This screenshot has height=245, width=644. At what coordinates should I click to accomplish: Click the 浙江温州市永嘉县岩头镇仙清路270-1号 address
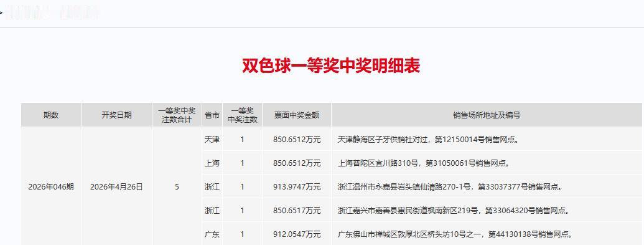click(x=450, y=187)
